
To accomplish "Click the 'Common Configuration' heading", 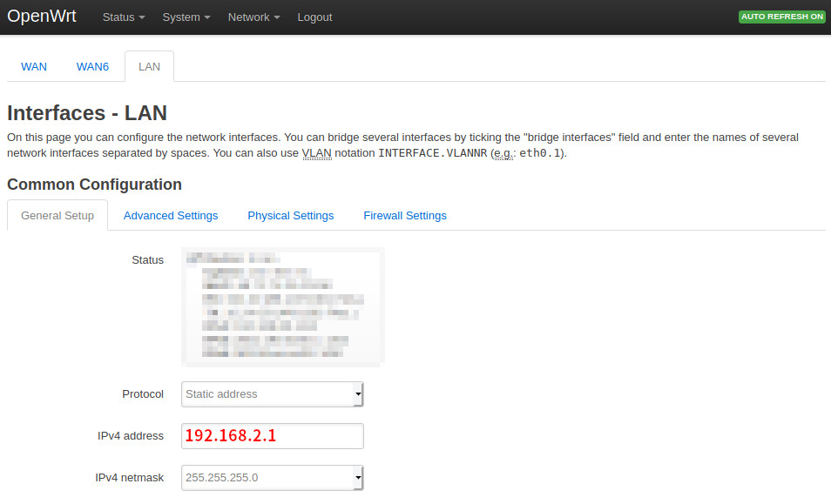I will [x=94, y=185].
